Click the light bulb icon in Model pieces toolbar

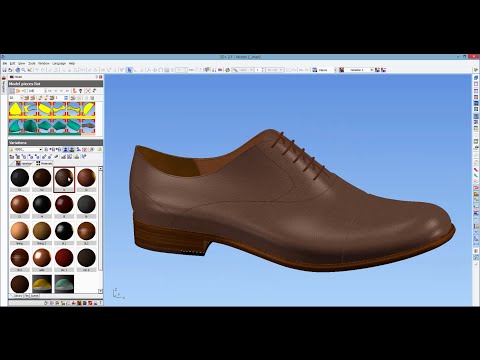point(80,91)
